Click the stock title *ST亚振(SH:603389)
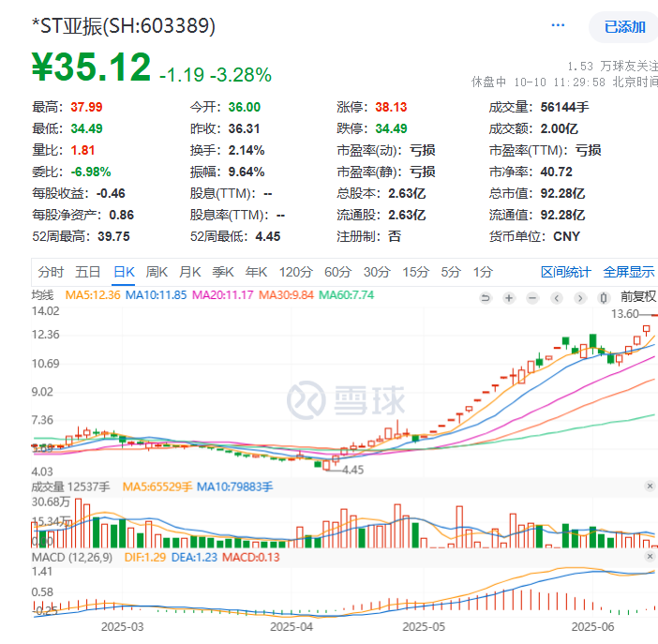Viewport: 658px width, 644px height. click(x=124, y=26)
